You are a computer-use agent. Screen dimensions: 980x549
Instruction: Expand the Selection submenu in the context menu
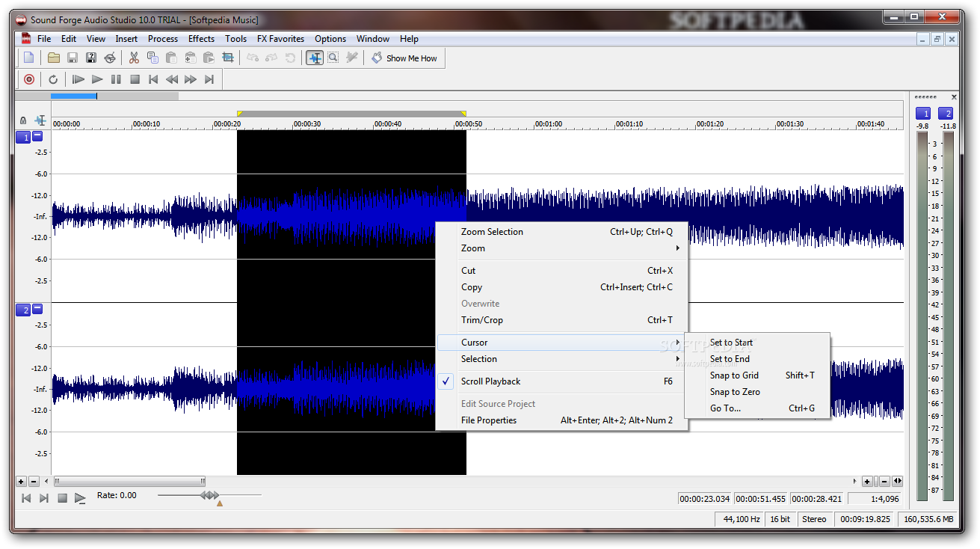click(561, 359)
